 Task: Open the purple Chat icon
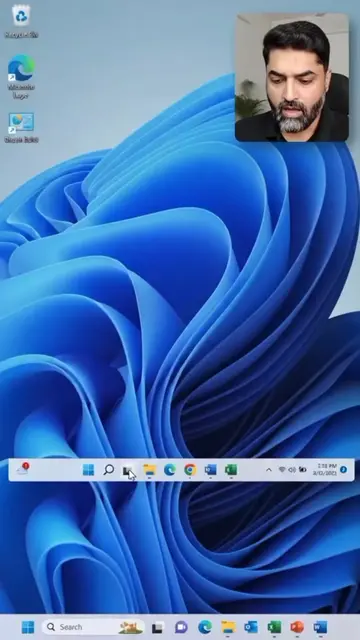click(181, 627)
